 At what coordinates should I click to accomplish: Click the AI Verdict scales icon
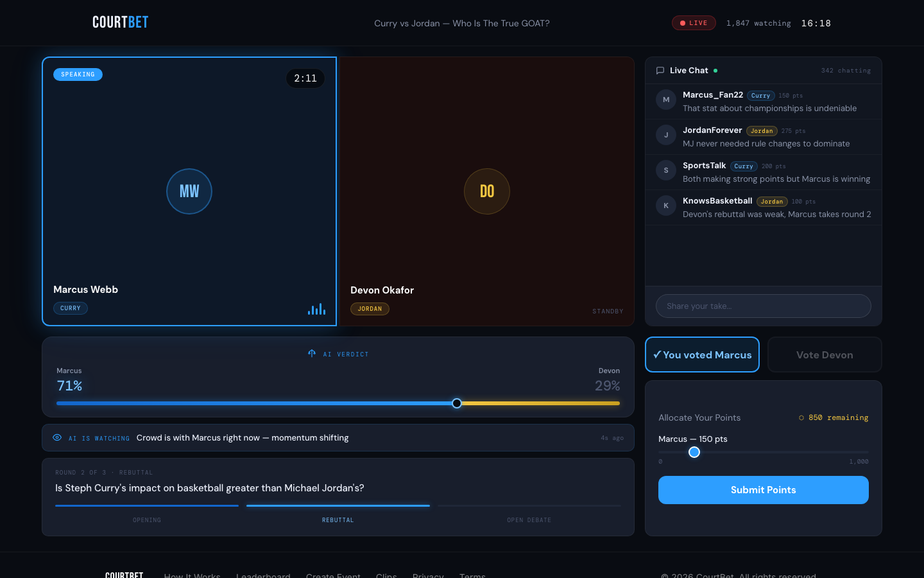click(312, 354)
